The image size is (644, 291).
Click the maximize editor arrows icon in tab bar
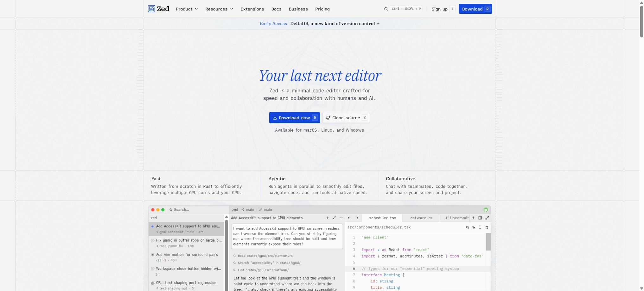point(487,218)
